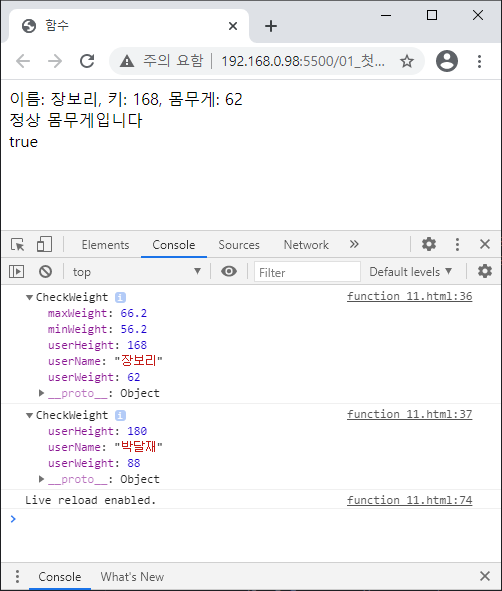502x591 pixels.
Task: Click the info icon on second CheckWeight
Action: point(120,415)
